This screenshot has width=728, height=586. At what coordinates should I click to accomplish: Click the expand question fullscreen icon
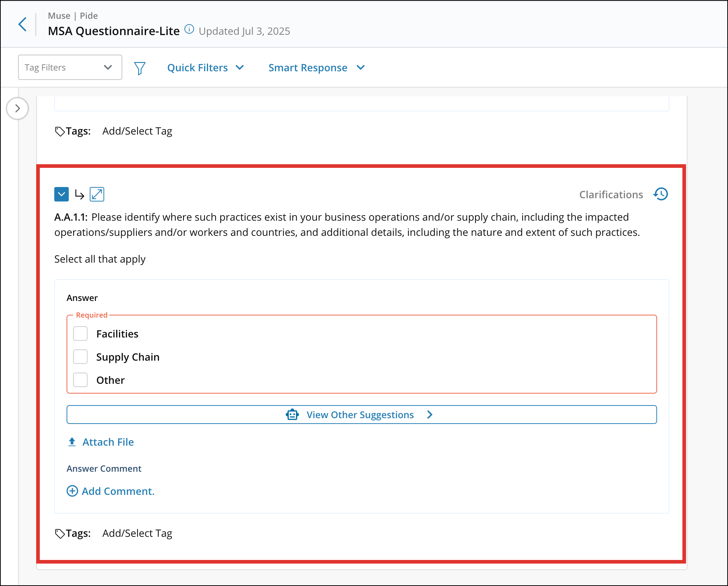[97, 194]
